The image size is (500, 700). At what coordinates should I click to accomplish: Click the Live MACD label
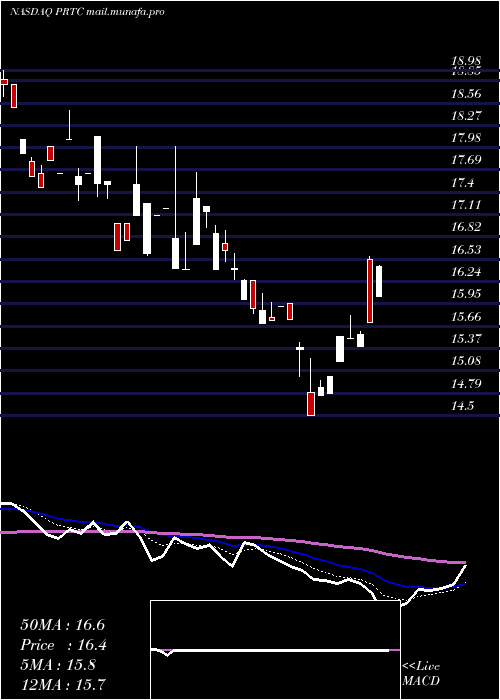pyautogui.click(x=421, y=674)
